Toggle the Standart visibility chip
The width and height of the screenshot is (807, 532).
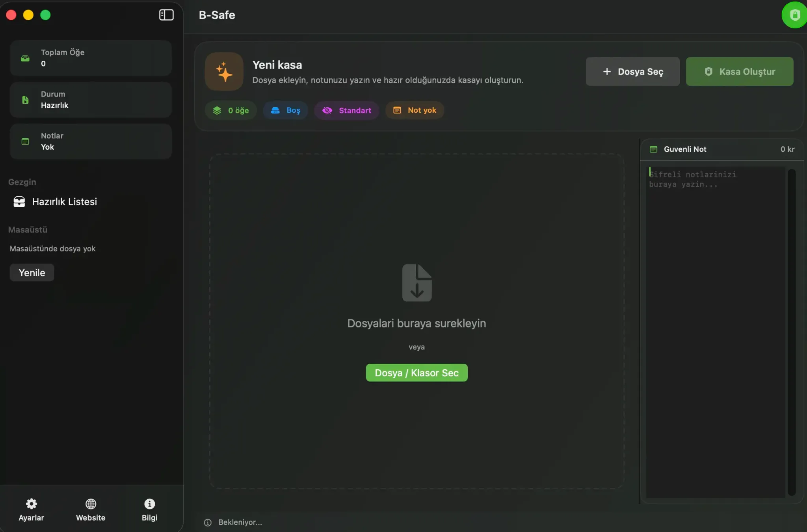[346, 110]
